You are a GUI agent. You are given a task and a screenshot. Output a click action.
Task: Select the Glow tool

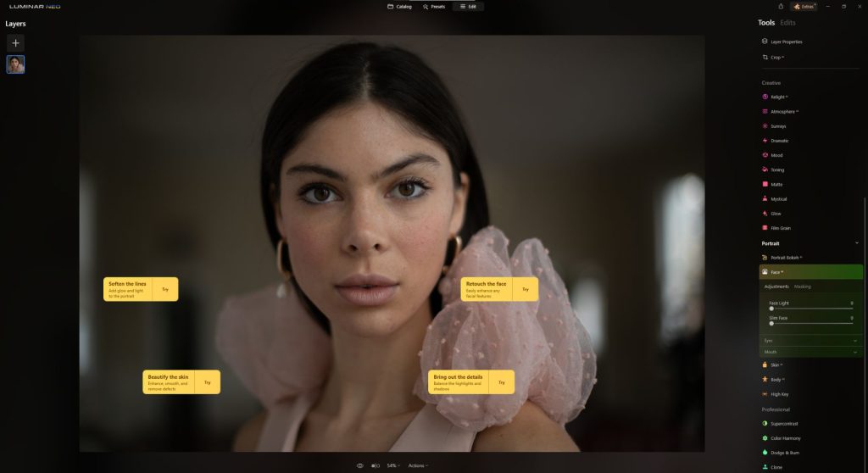point(771,214)
